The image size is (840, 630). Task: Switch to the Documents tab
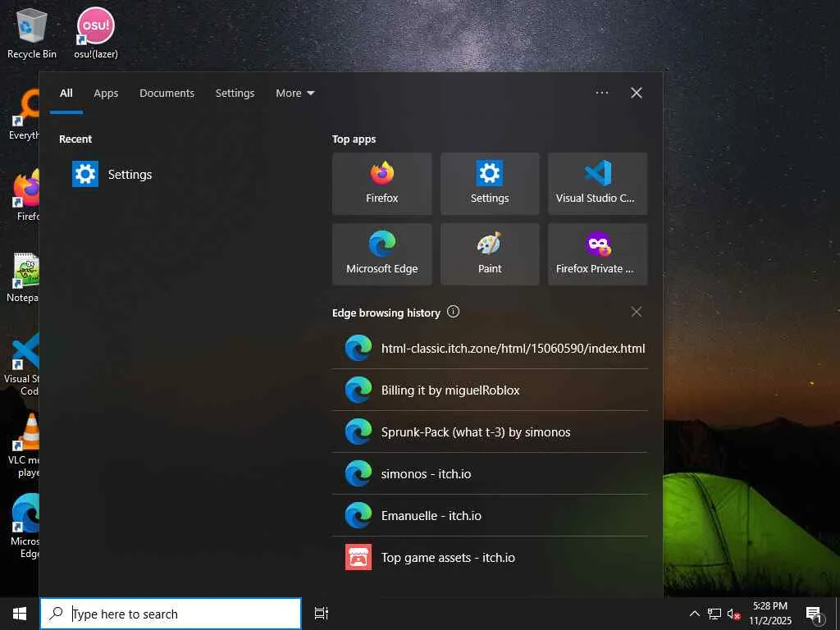[x=167, y=94]
